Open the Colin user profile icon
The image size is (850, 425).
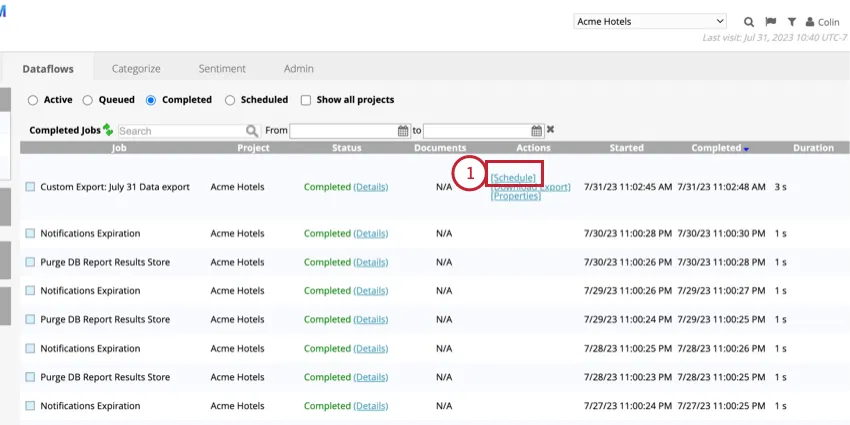810,21
